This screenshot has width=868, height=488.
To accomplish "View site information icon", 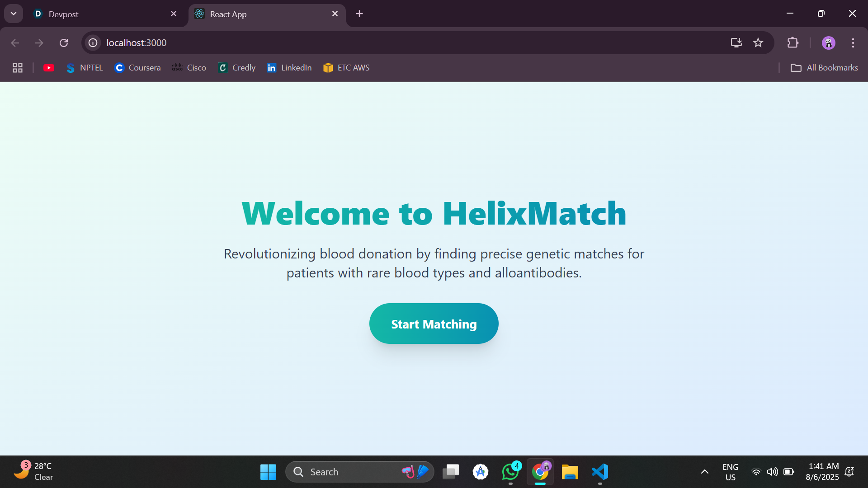I will [x=93, y=42].
